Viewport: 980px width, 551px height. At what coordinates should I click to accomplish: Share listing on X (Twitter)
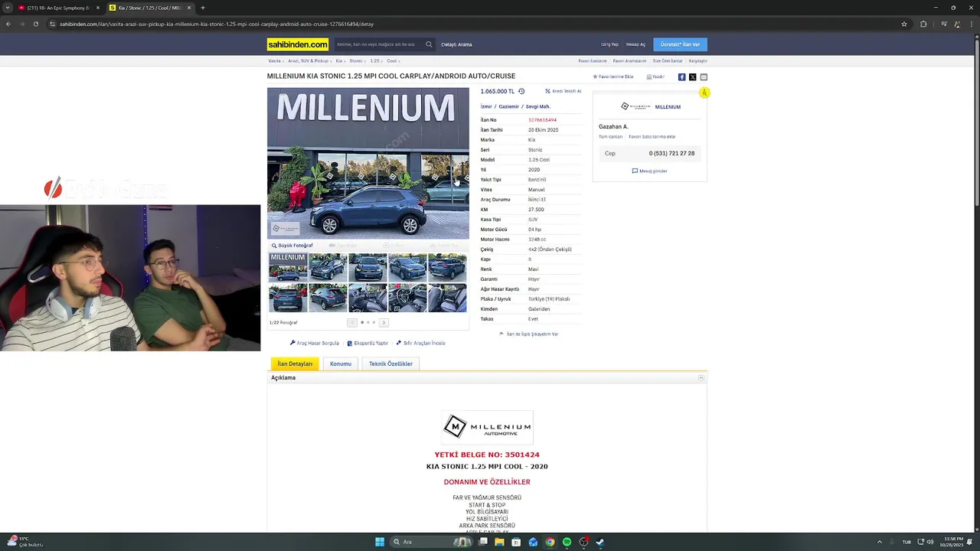click(x=692, y=77)
